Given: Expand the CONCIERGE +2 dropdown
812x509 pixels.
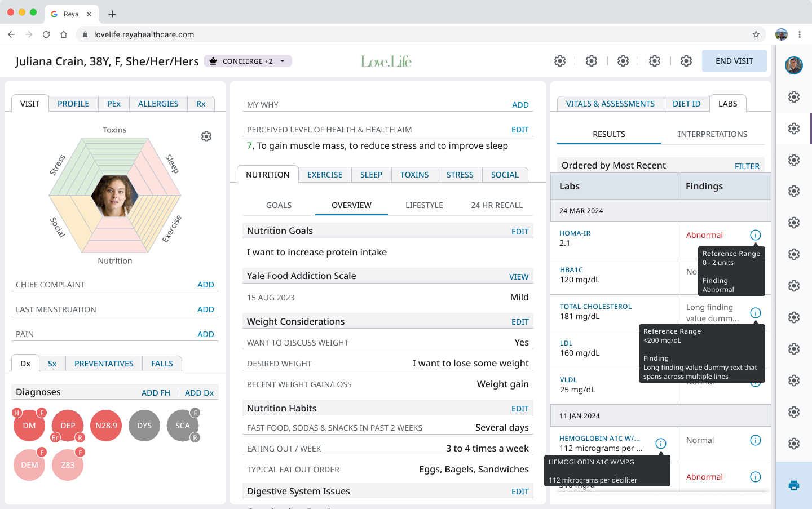Looking at the screenshot, I should 248,61.
